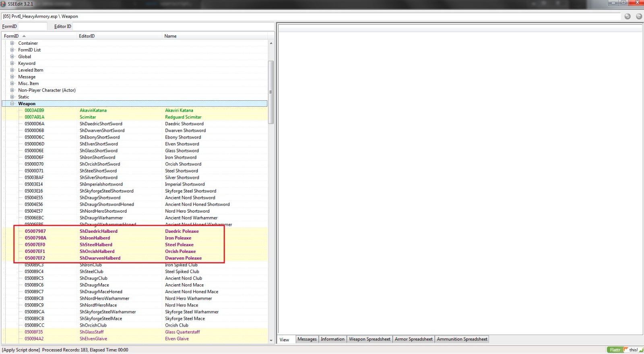Expand the Leveled Item node
This screenshot has width=644, height=354.
point(12,70)
